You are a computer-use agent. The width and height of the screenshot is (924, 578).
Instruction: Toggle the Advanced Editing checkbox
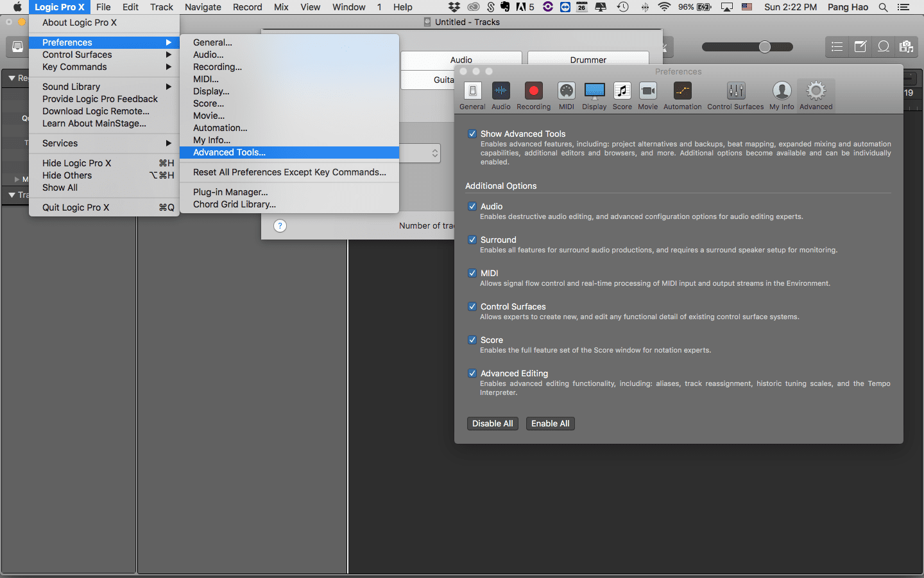coord(472,373)
